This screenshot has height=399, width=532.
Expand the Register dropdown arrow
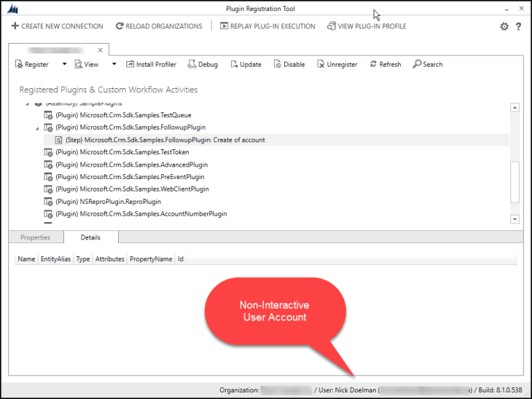tap(64, 64)
